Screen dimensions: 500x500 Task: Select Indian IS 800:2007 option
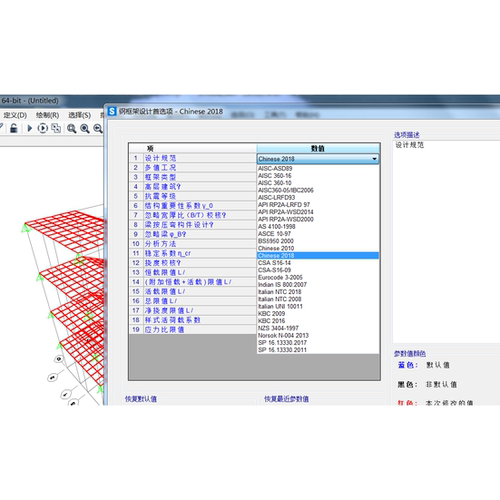pos(318,285)
